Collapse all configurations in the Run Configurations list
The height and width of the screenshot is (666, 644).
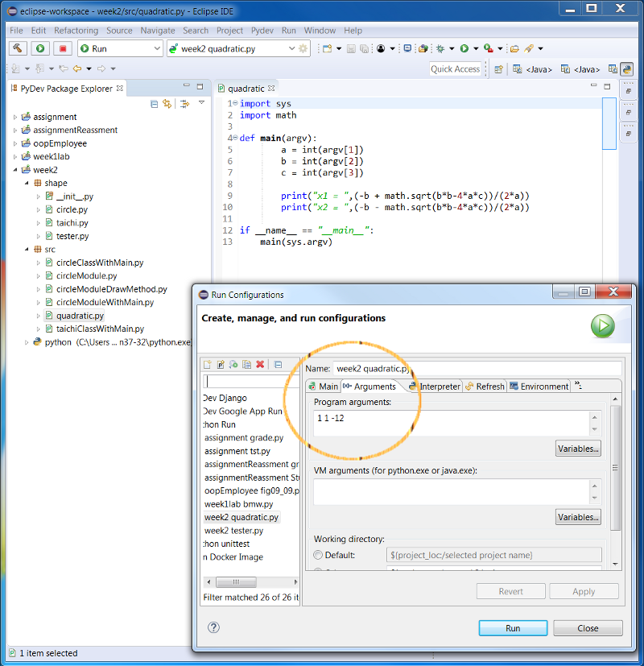(x=278, y=365)
